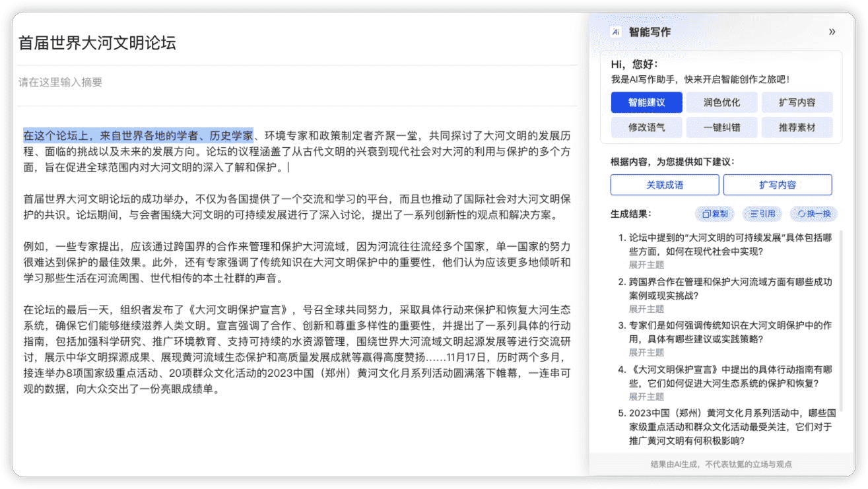
Task: Select the 智能建议 option
Action: click(646, 102)
